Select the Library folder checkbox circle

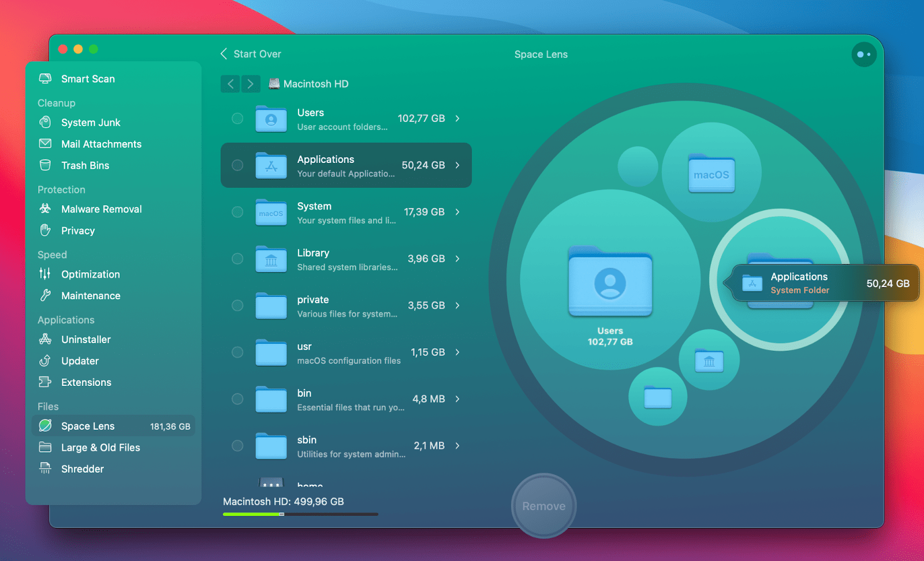click(x=237, y=259)
